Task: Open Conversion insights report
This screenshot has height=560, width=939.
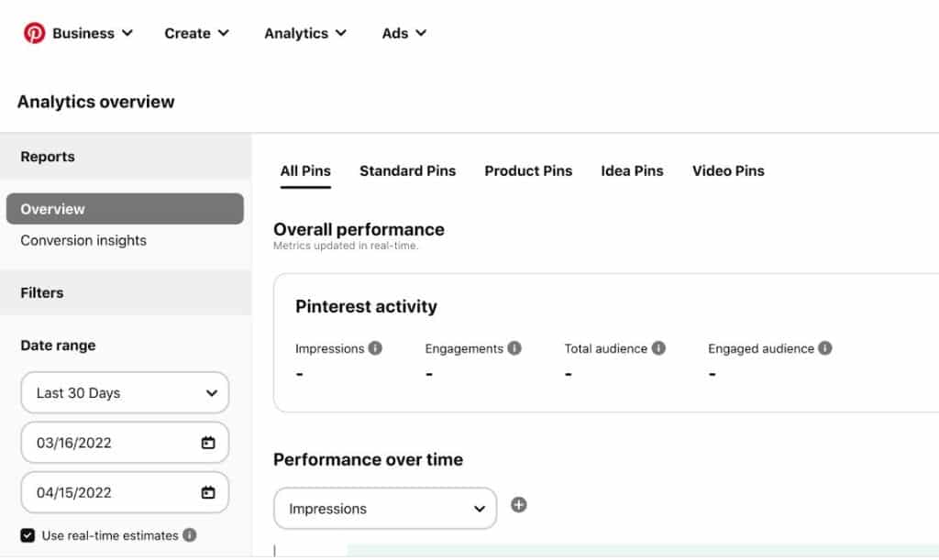Action: 83,240
